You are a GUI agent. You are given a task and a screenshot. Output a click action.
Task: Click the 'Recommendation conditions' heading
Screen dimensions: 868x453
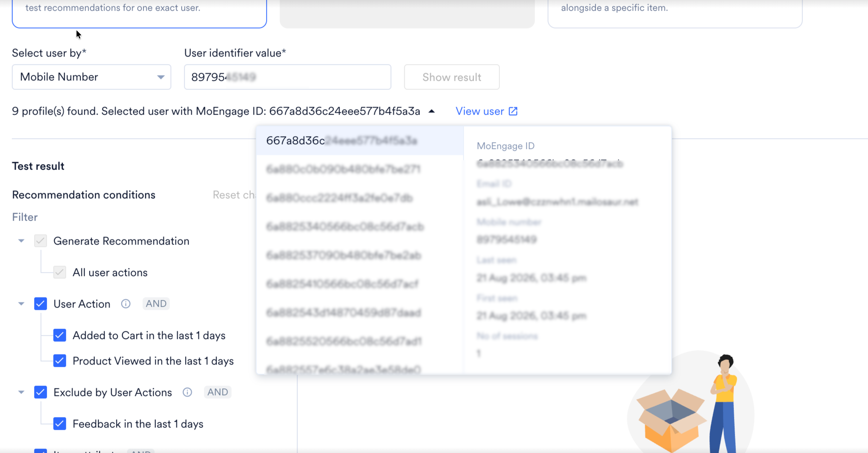tap(84, 195)
